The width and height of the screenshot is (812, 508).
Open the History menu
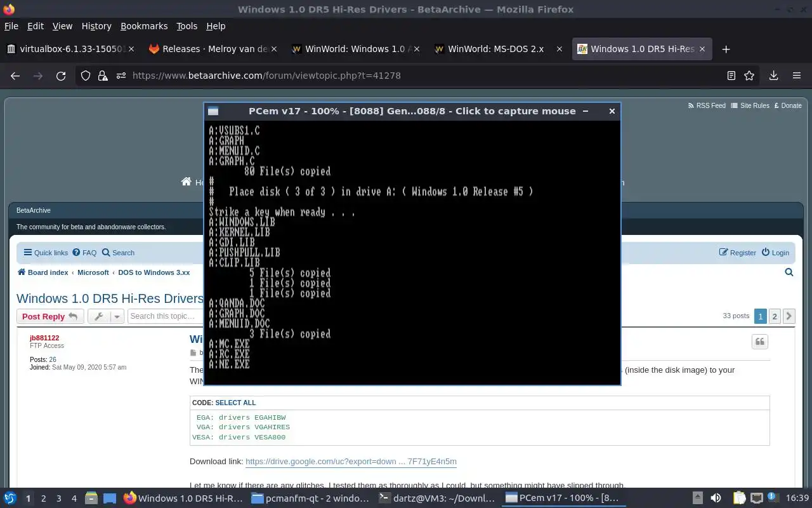(96, 26)
